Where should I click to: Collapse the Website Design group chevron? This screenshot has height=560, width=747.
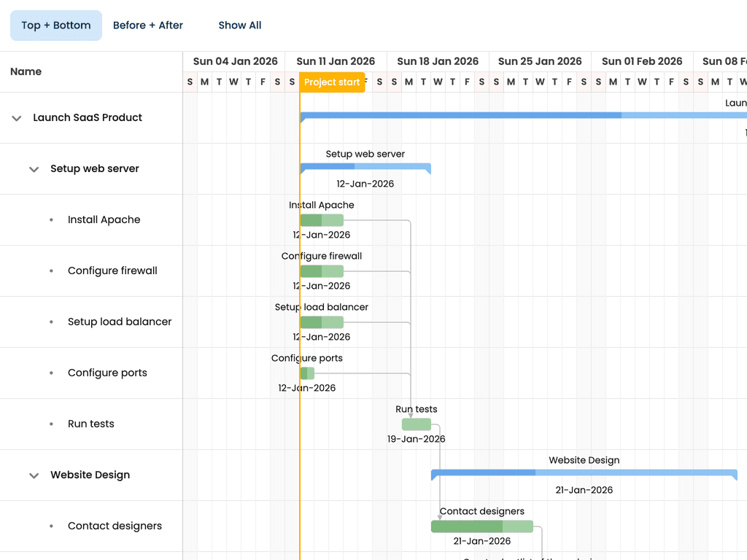pos(34,475)
